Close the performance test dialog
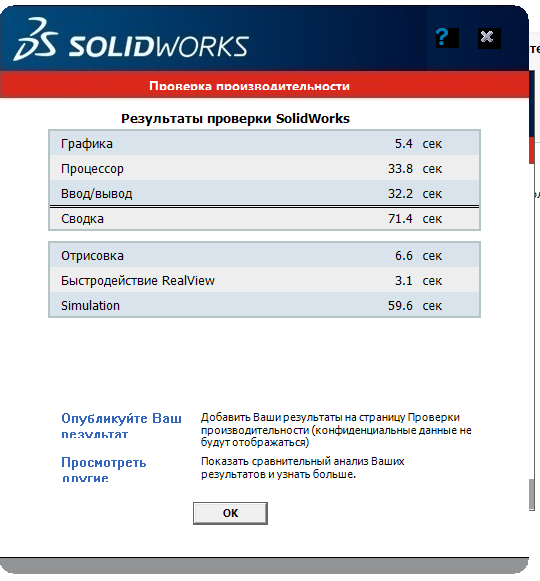 [x=489, y=38]
